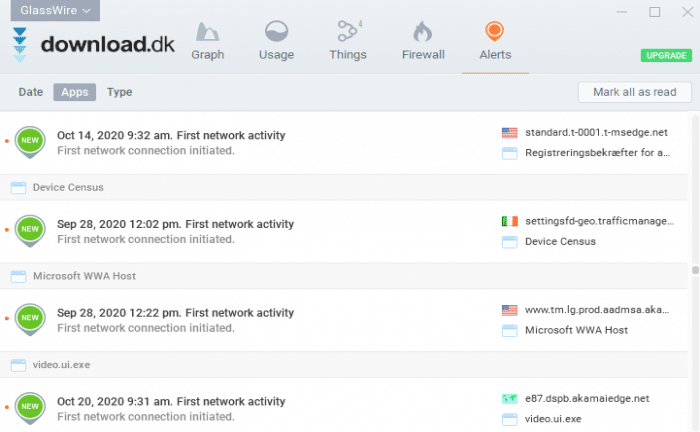This screenshot has width=700, height=432.
Task: Click the green UPGRADE button
Action: pos(665,55)
